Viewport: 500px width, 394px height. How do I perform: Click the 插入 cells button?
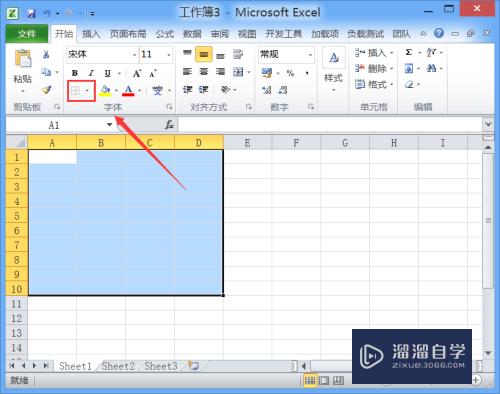point(374,53)
